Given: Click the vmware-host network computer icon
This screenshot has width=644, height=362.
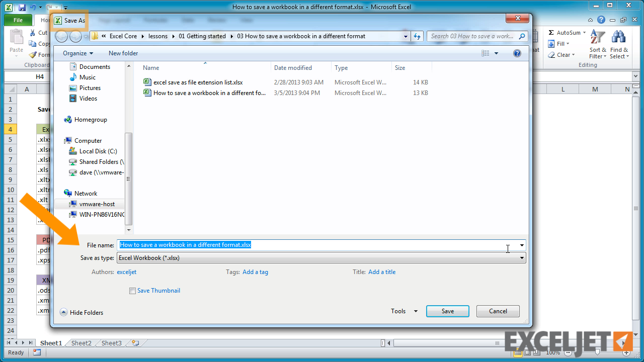Looking at the screenshot, I should (73, 204).
